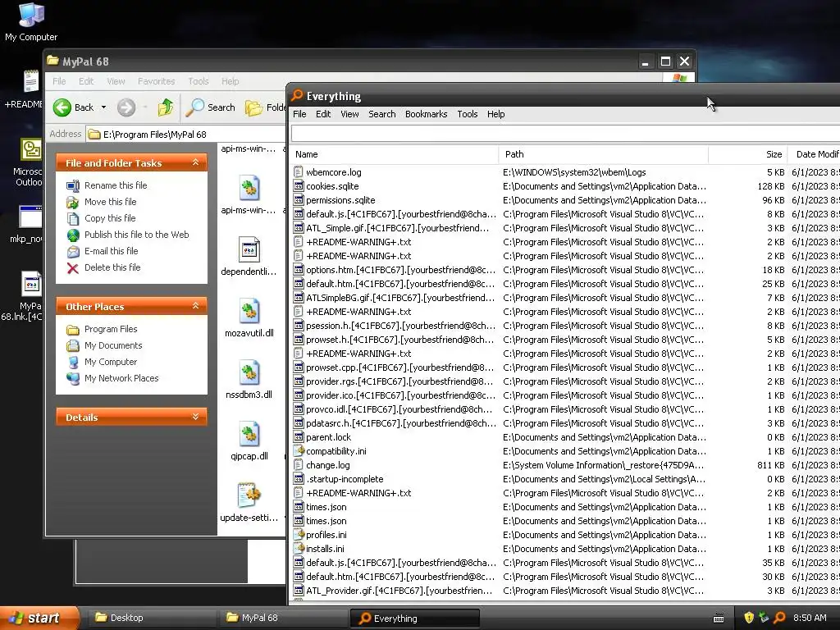Image resolution: width=840 pixels, height=630 pixels.
Task: Select installs.ini file icon
Action: pyautogui.click(x=299, y=549)
